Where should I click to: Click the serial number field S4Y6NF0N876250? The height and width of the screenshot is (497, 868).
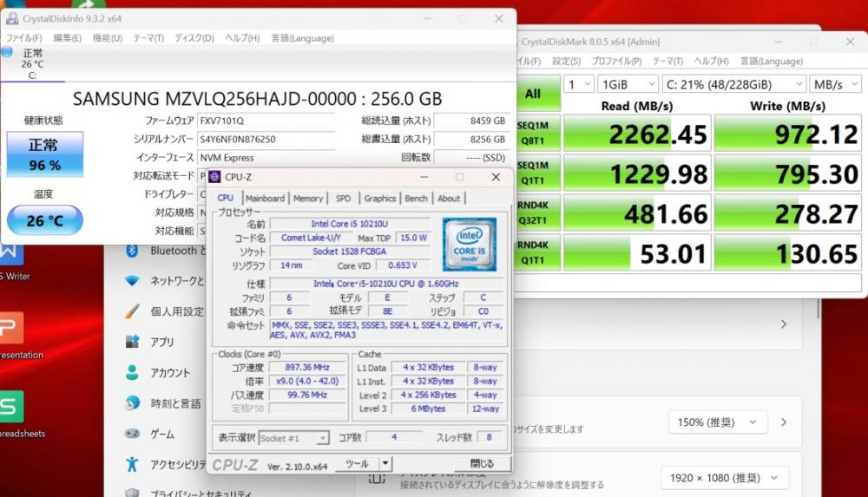(266, 139)
